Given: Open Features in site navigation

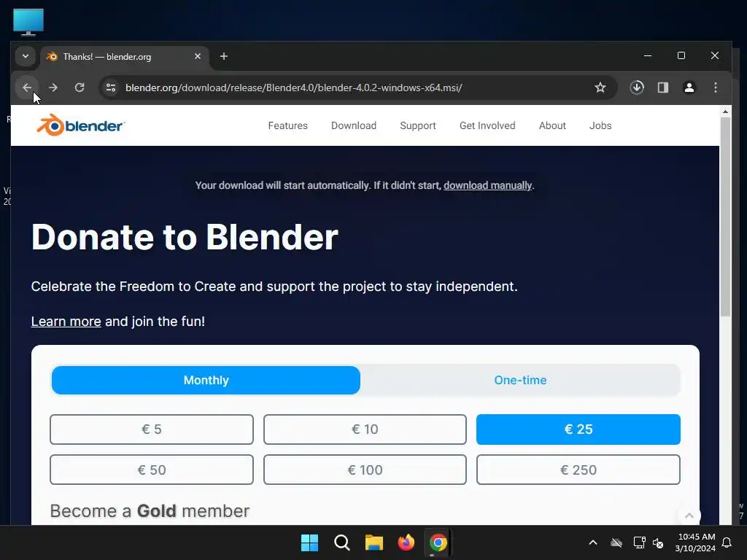Looking at the screenshot, I should click(287, 125).
